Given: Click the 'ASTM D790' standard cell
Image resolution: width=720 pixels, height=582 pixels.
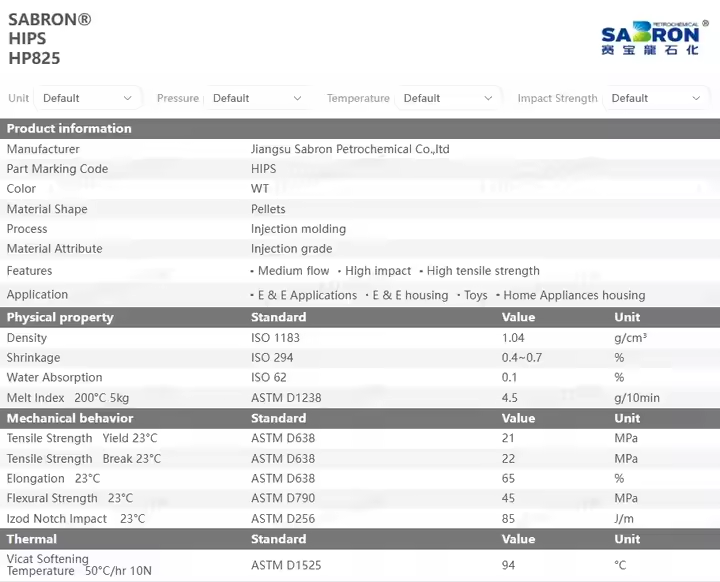Looking at the screenshot, I should (283, 498).
